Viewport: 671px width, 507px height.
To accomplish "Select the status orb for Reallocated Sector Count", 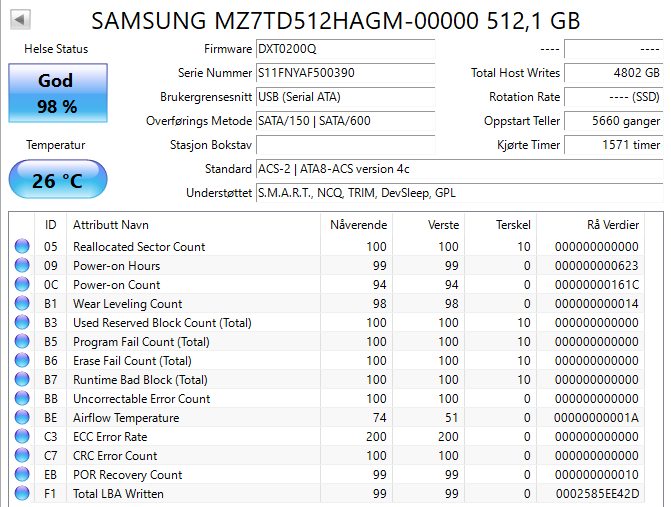I will click(x=22, y=246).
